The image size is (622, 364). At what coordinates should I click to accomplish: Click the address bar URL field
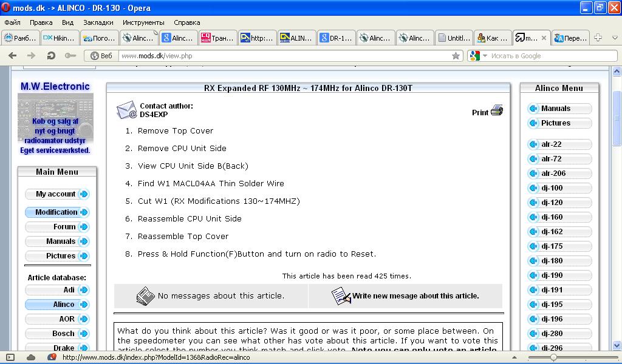tap(284, 56)
